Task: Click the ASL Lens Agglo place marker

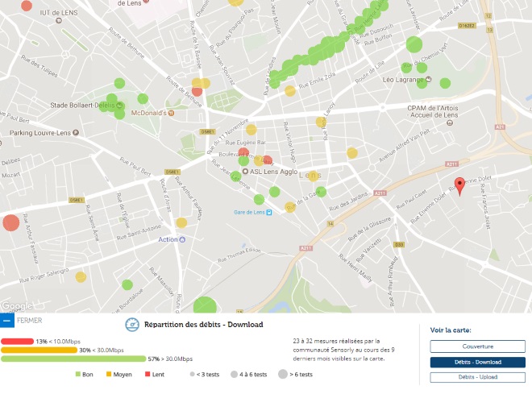Action: [x=245, y=172]
